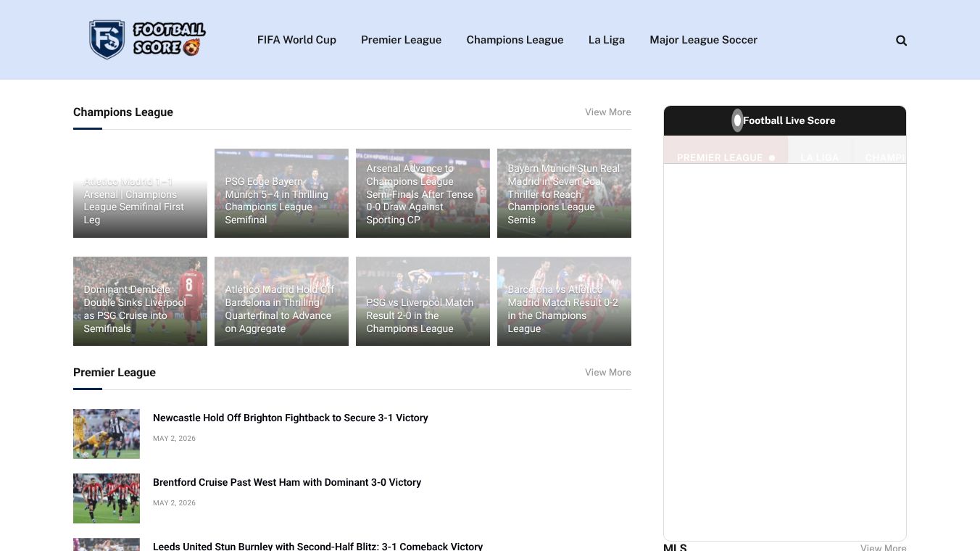The width and height of the screenshot is (980, 551).
Task: Open the Champions League section heading
Action: coord(123,112)
